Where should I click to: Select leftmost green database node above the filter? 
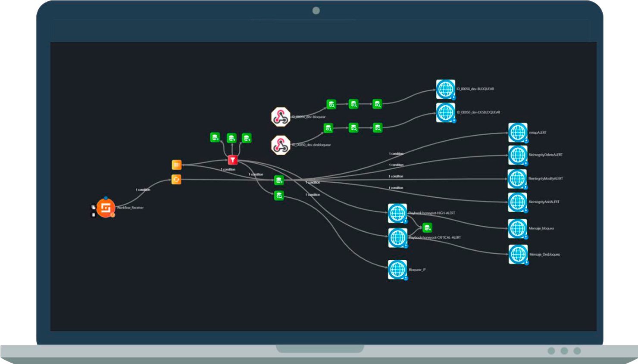pyautogui.click(x=215, y=137)
